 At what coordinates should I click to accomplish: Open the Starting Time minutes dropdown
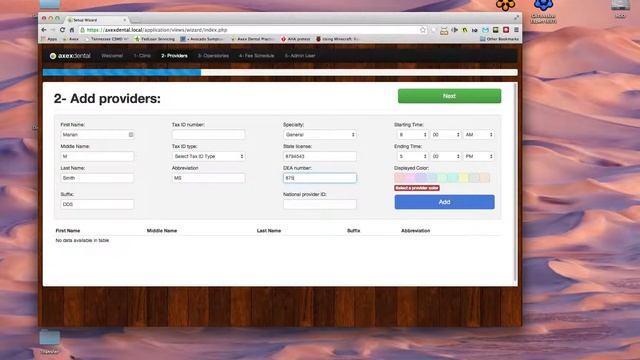click(445, 135)
